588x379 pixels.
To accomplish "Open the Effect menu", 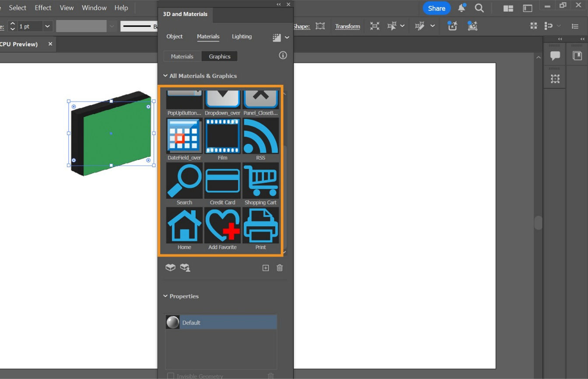I will tap(42, 7).
